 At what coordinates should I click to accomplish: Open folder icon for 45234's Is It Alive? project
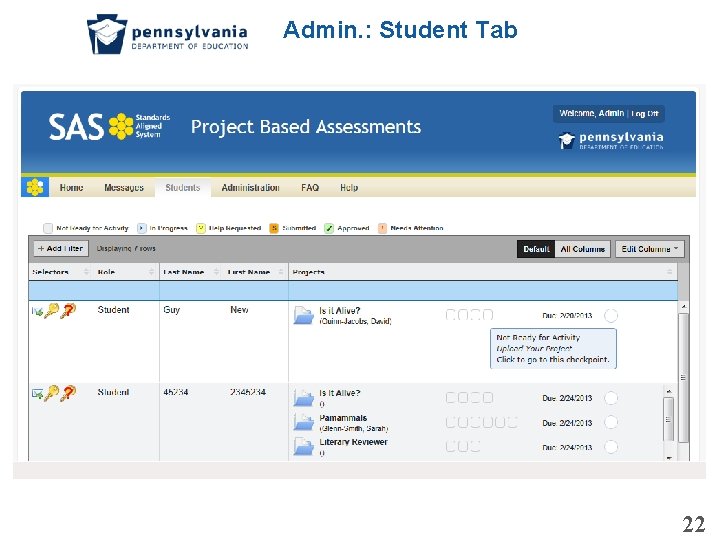point(304,398)
